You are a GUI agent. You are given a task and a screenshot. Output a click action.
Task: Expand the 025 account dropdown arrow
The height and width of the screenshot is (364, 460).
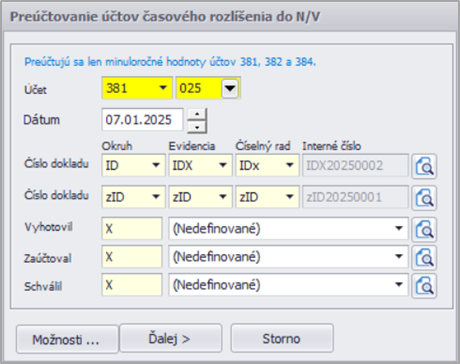(x=230, y=88)
